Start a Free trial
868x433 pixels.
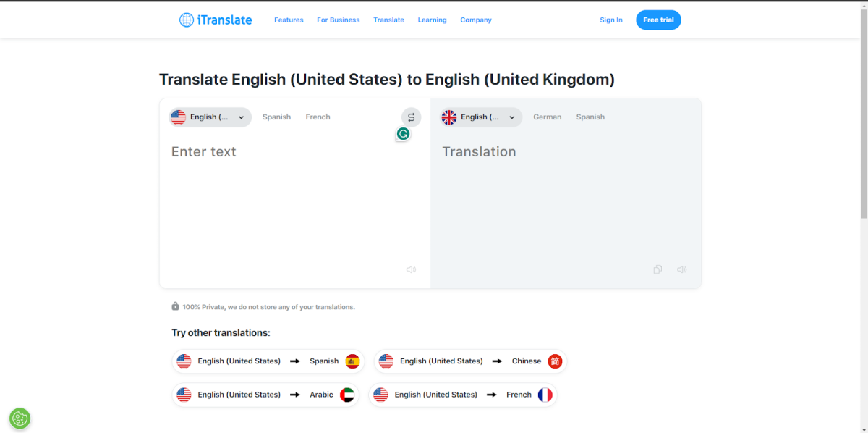658,20
